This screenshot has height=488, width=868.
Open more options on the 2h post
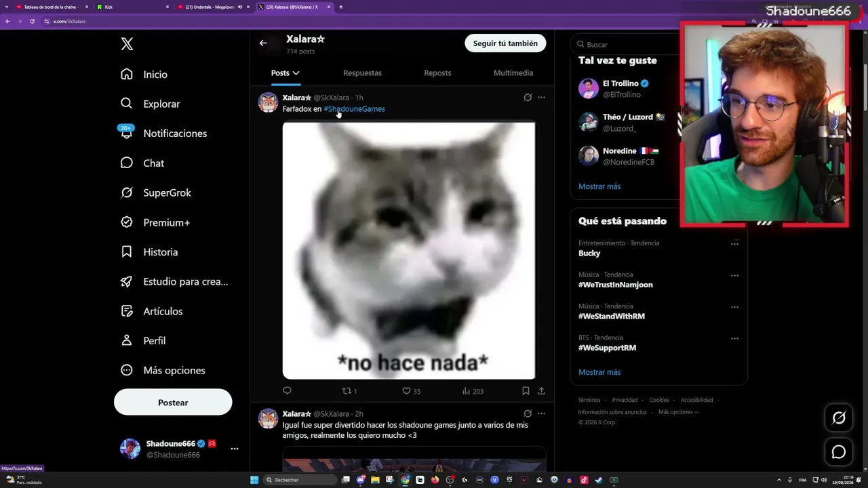tap(541, 413)
